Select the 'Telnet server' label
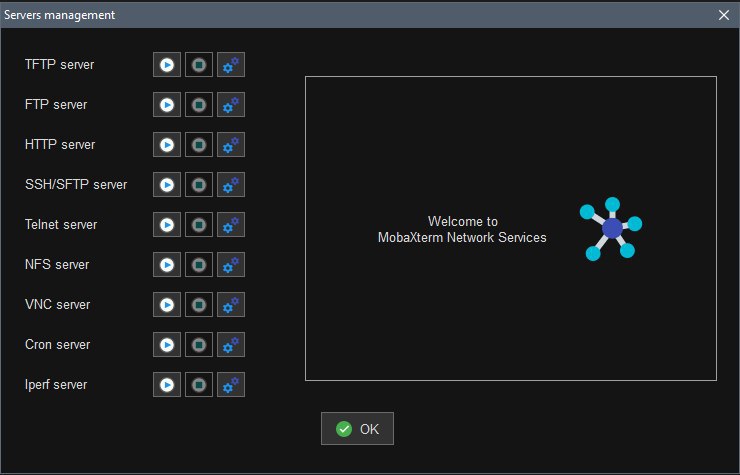This screenshot has width=740, height=475. pos(61,225)
